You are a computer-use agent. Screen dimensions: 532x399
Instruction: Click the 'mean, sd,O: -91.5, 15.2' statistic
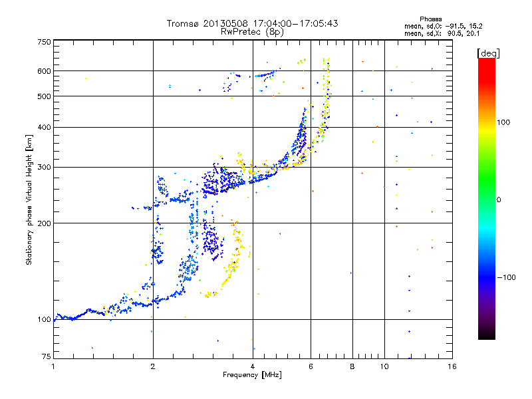pyautogui.click(x=444, y=26)
